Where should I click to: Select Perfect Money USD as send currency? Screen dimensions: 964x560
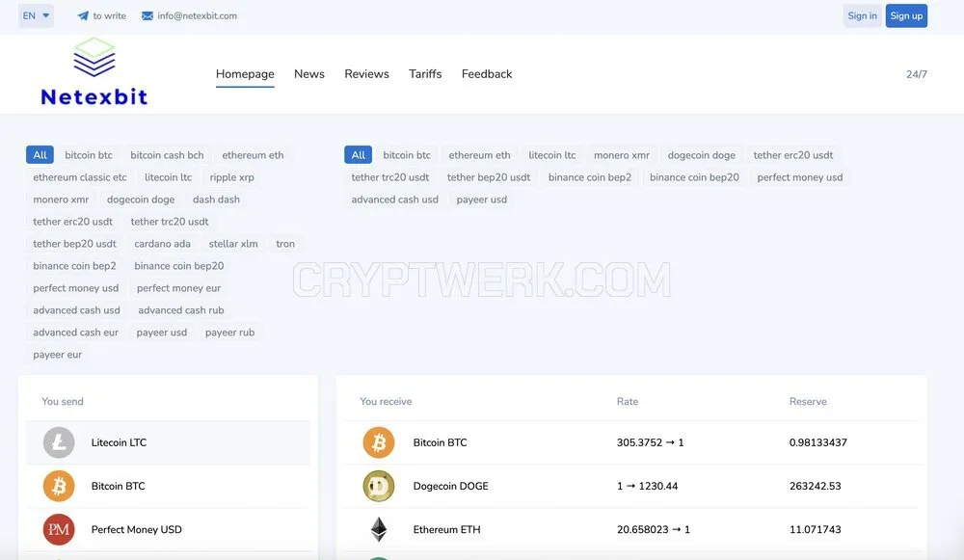[x=168, y=529]
